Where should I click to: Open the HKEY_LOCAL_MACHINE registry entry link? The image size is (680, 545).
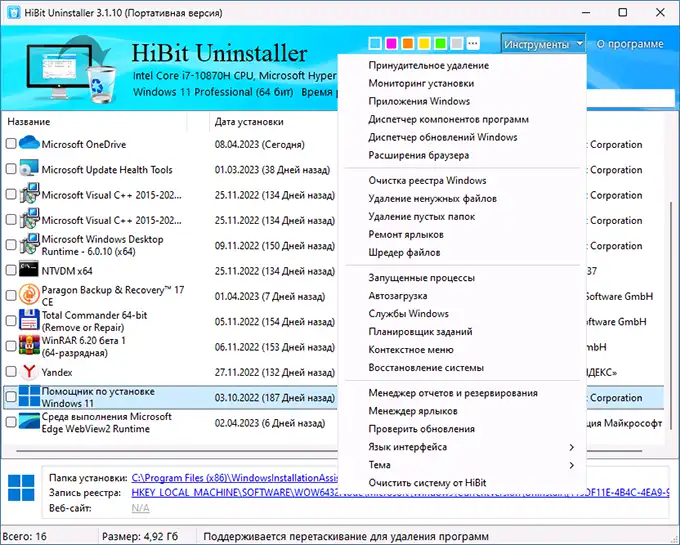(400, 493)
